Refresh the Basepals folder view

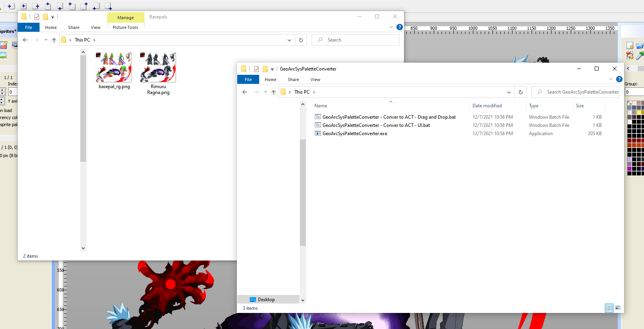(301, 40)
